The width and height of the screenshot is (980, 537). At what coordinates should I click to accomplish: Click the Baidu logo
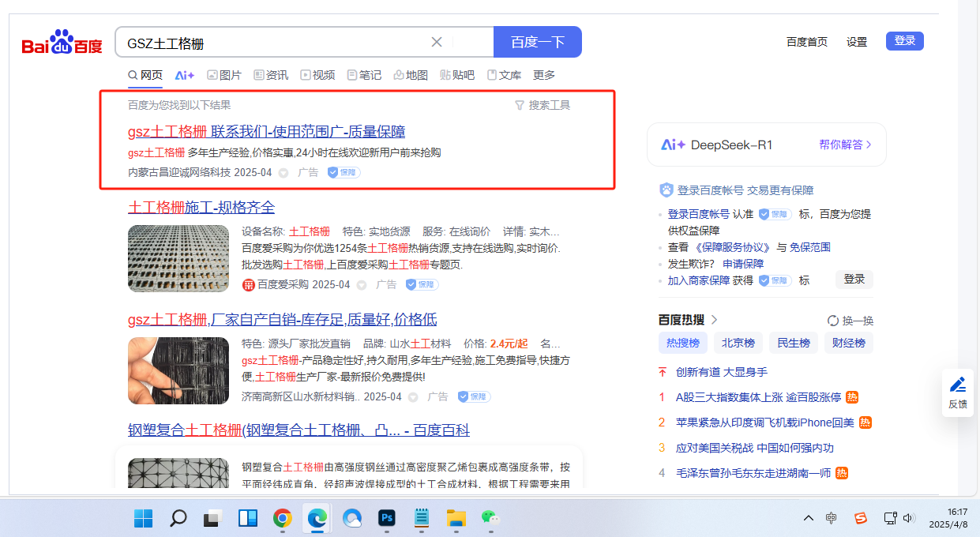click(62, 43)
